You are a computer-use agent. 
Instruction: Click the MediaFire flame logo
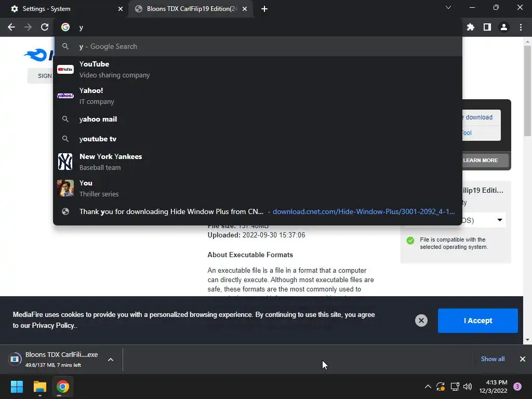click(x=36, y=55)
